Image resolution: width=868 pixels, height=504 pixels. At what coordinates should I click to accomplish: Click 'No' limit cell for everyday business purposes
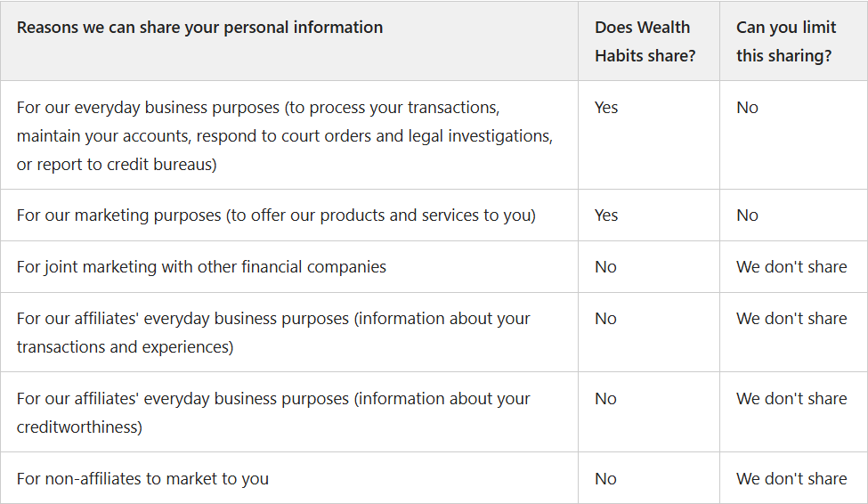(747, 108)
